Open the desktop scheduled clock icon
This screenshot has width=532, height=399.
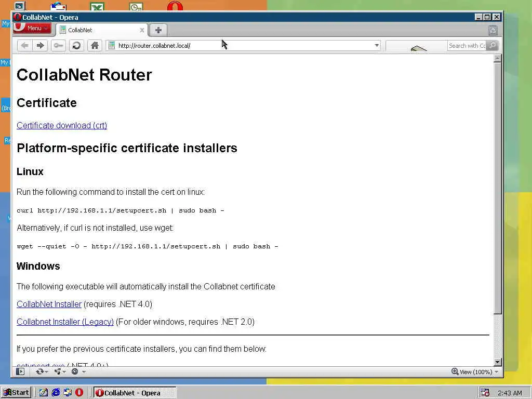[x=136, y=6]
